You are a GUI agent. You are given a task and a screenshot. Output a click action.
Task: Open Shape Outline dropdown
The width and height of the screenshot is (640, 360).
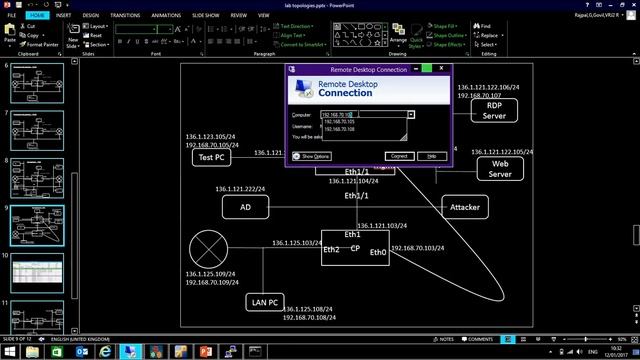(x=447, y=36)
